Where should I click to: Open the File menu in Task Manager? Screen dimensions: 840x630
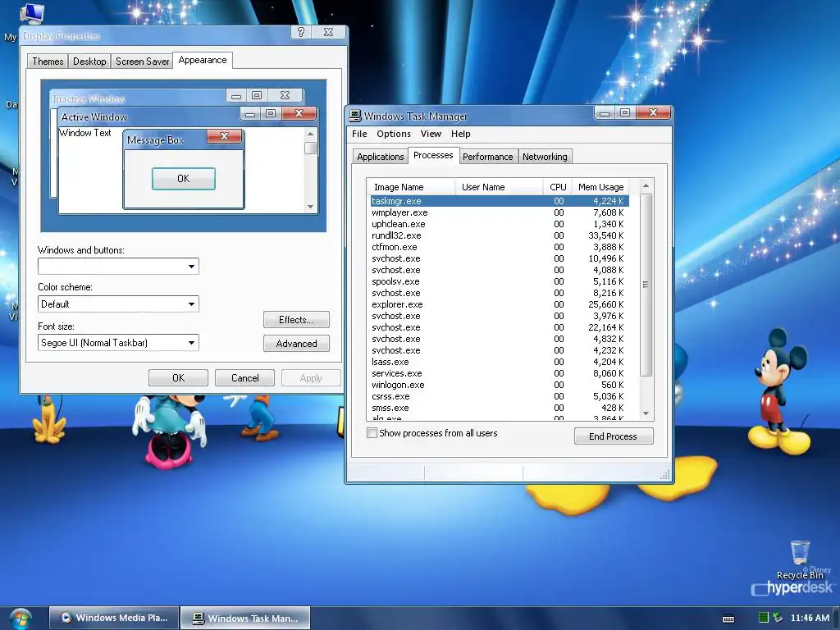pos(359,134)
